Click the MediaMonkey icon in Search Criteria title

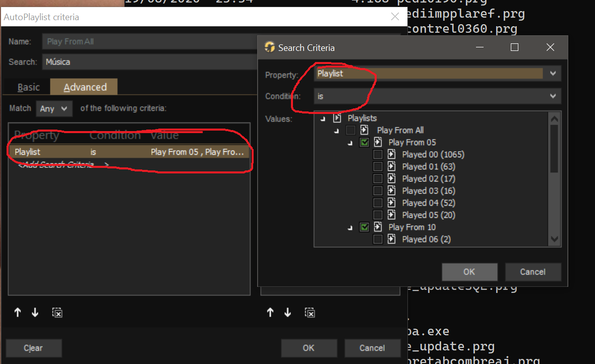pos(269,47)
